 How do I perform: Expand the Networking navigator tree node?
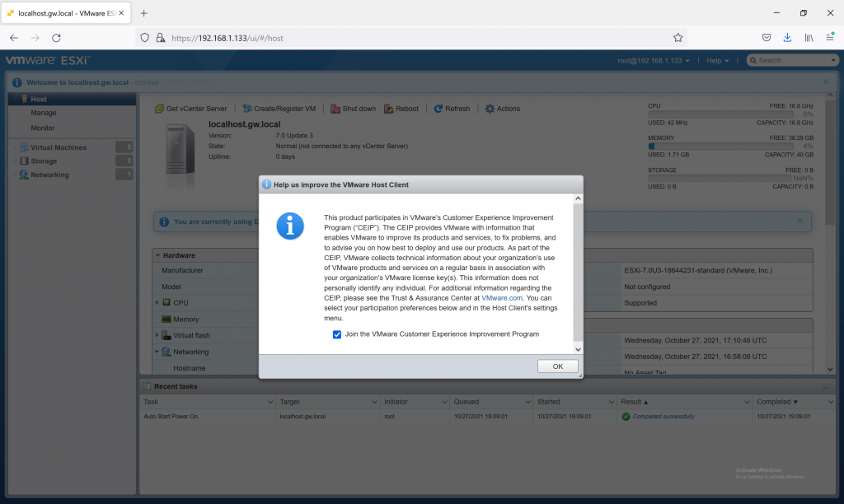click(x=15, y=175)
